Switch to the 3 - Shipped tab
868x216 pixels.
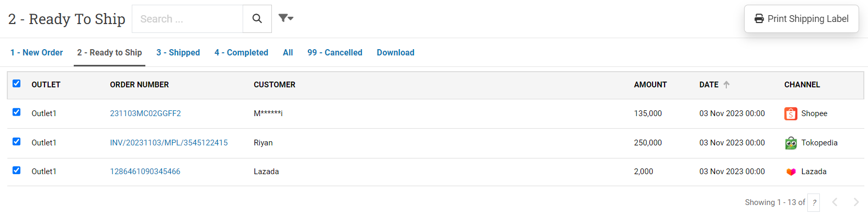178,52
